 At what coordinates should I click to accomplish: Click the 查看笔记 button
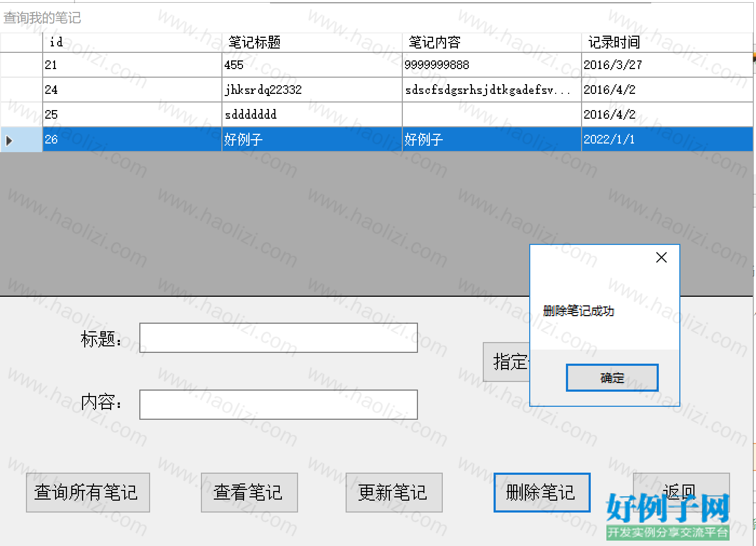point(249,493)
